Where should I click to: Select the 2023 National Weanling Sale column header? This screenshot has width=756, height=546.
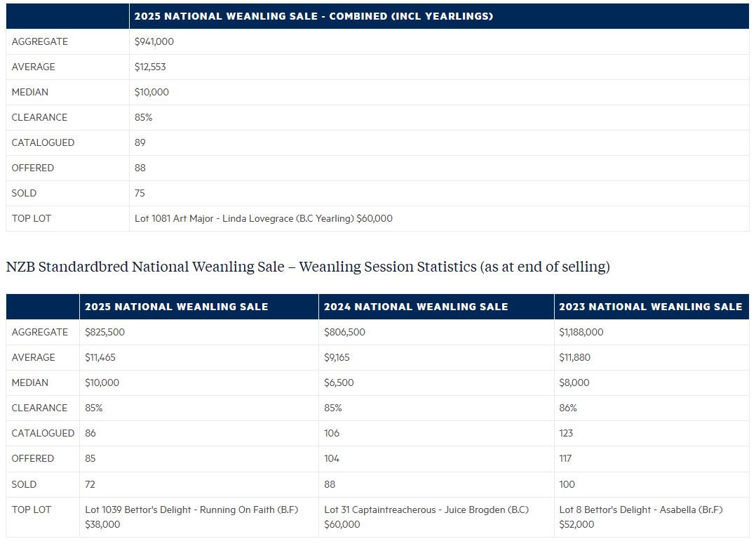[650, 307]
